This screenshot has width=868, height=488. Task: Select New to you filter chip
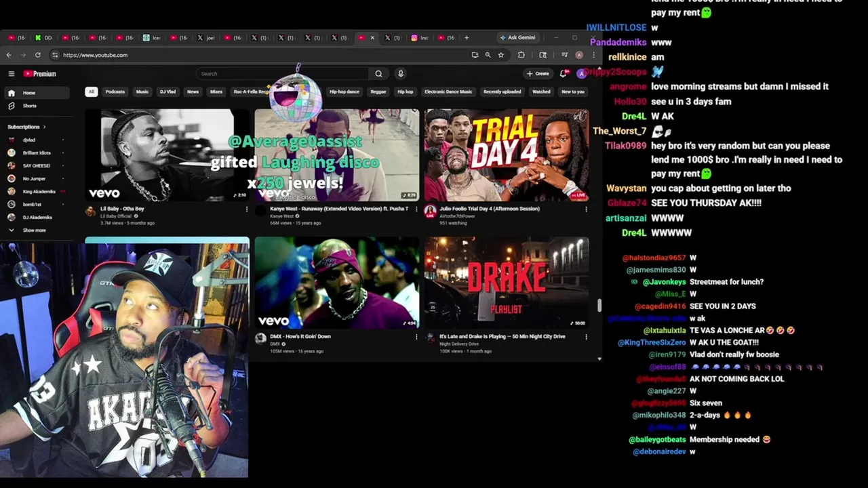573,91
